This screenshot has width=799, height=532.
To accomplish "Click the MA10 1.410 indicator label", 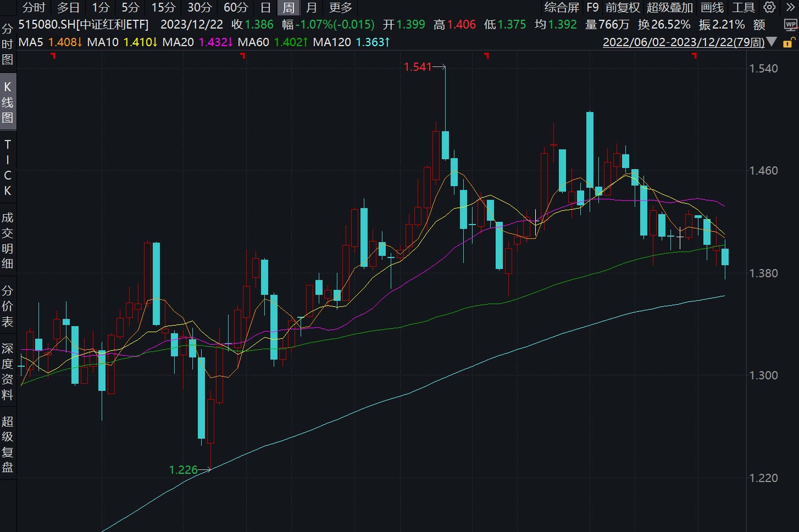I will 122,42.
